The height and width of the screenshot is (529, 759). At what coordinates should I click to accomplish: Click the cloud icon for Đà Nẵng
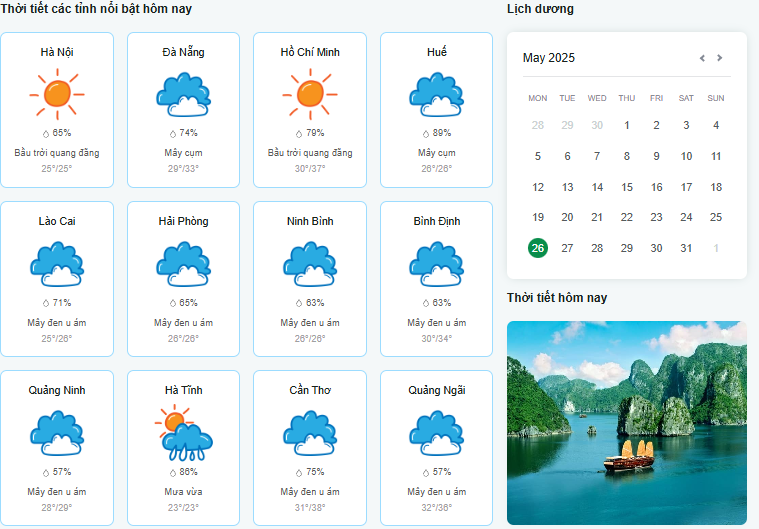tap(183, 95)
